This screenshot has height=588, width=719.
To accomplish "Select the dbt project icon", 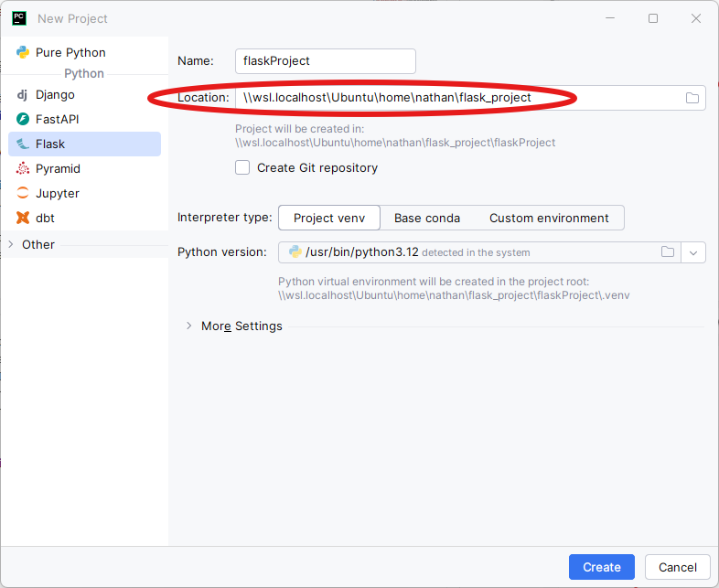I will pos(23,218).
